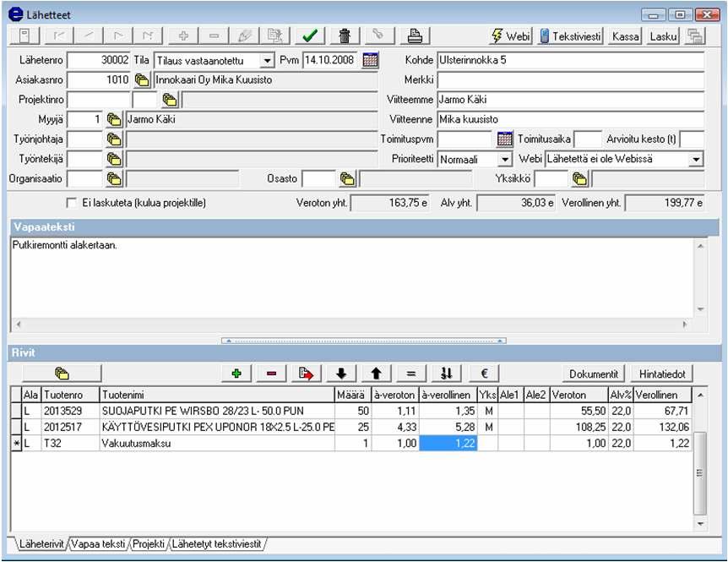Viewport: 728px width, 562px height.
Task: Delete with the trash can icon
Action: coord(345,35)
